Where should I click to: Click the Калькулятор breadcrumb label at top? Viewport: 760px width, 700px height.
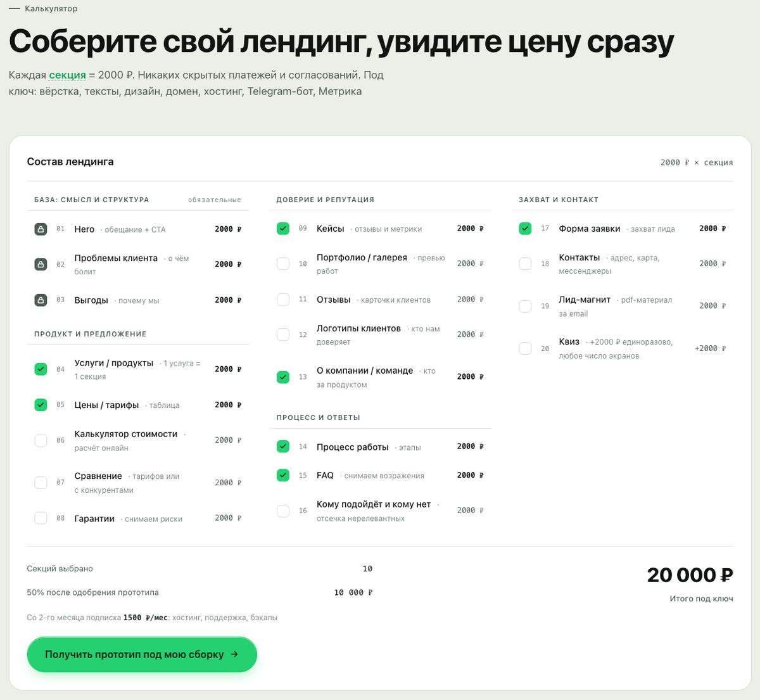(x=51, y=9)
